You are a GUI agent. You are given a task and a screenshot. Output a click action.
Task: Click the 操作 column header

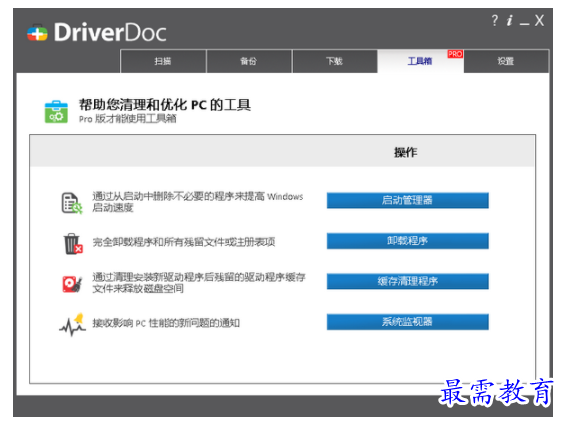[405, 152]
